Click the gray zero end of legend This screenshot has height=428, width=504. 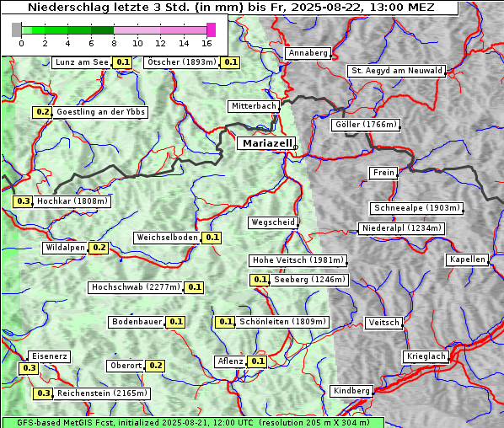[16, 29]
